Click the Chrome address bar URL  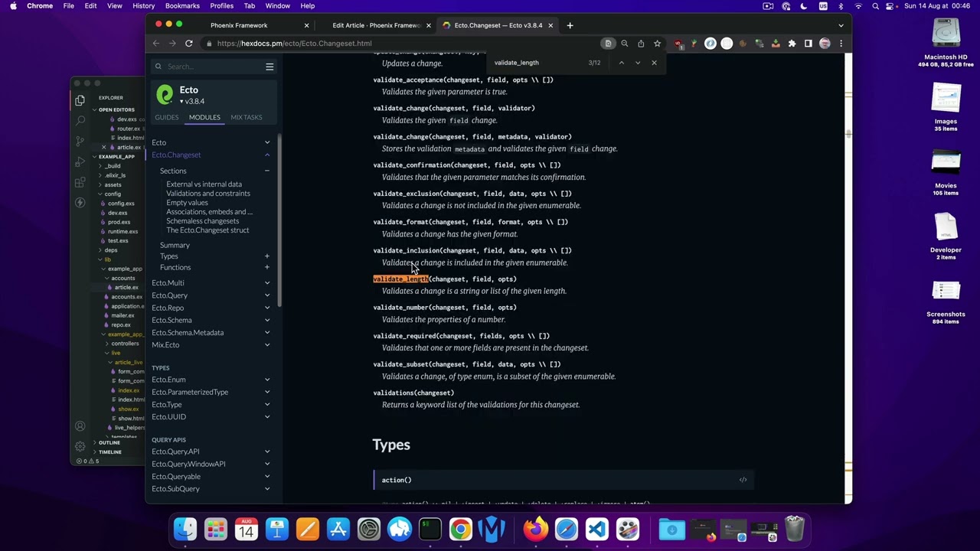295,44
